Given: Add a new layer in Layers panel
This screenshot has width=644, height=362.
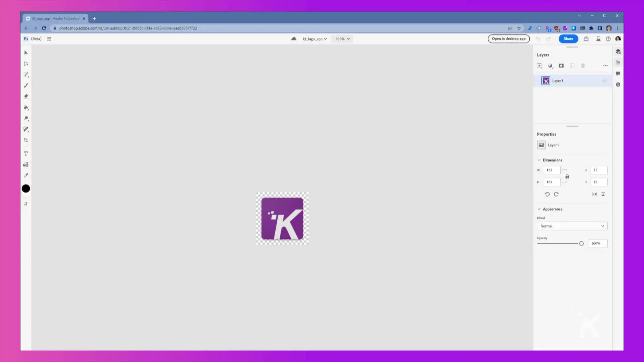Looking at the screenshot, I should click(539, 66).
